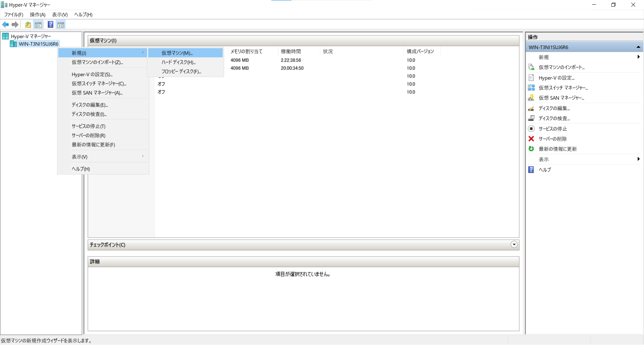The height and width of the screenshot is (345, 644).
Task: Click 仮想マシンのインポート... link in Actions pane
Action: point(561,67)
